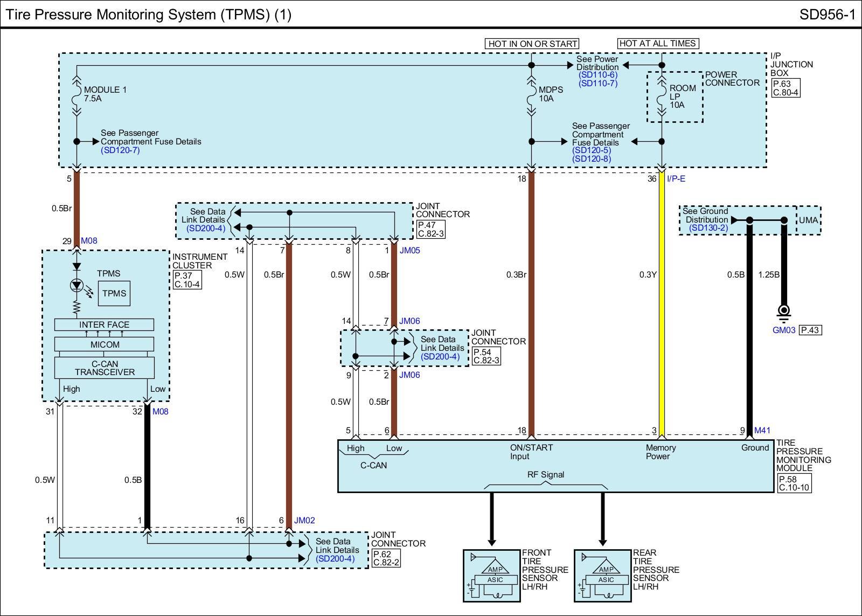The width and height of the screenshot is (862, 616).
Task: Select the MICOM block in instrument cluster
Action: (x=105, y=344)
